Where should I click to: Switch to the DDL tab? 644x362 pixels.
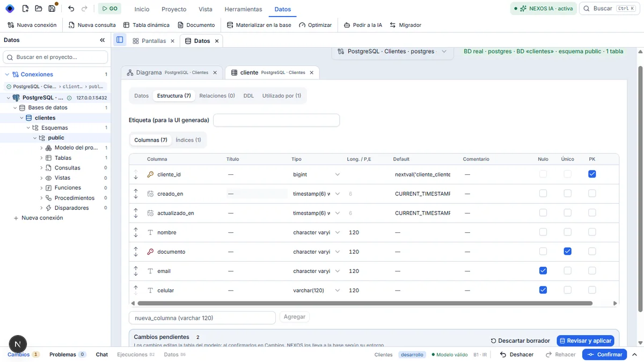click(x=248, y=96)
